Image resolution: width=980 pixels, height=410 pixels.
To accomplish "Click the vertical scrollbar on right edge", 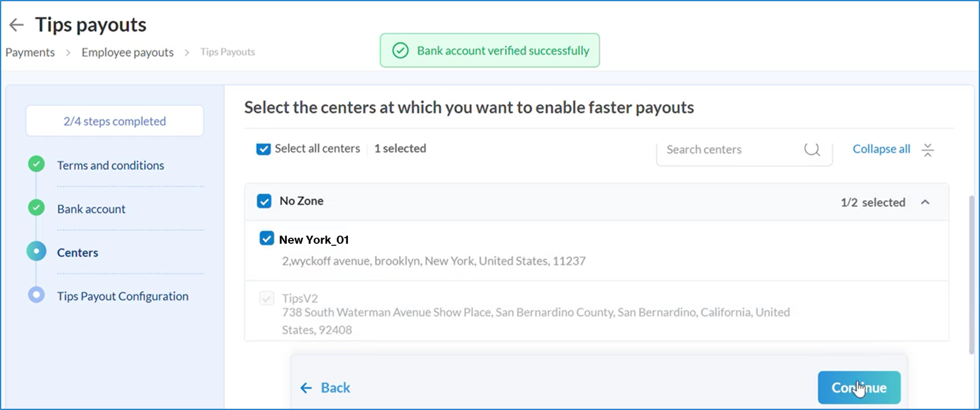I will tap(971, 274).
